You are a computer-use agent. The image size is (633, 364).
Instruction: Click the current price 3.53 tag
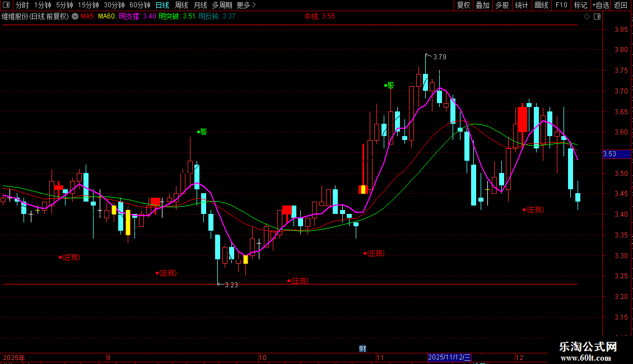[x=616, y=154]
